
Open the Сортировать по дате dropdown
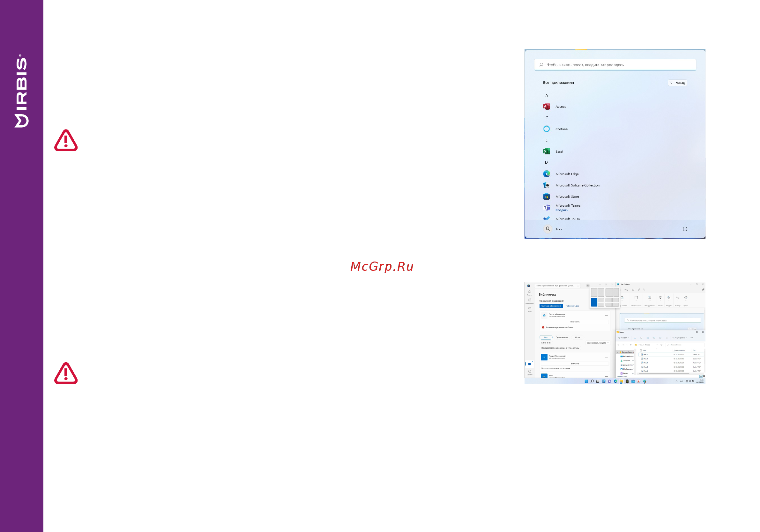click(598, 343)
